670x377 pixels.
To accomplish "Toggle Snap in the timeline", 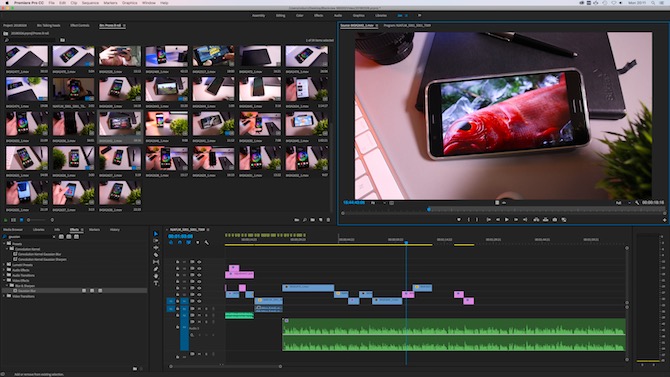I will coord(180,243).
